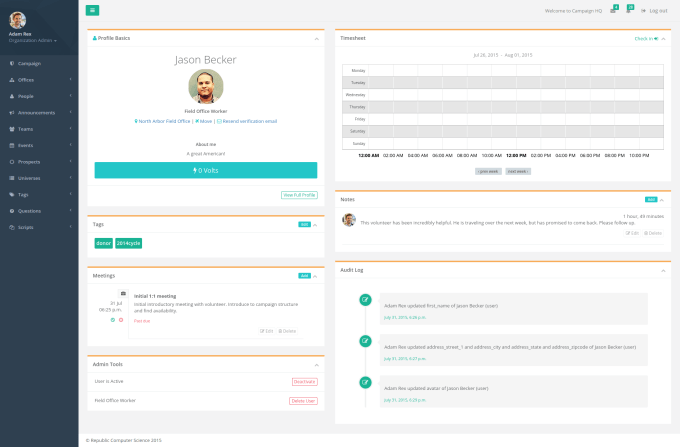Collapse the Timesheet panel
The image size is (680, 447).
(x=663, y=39)
